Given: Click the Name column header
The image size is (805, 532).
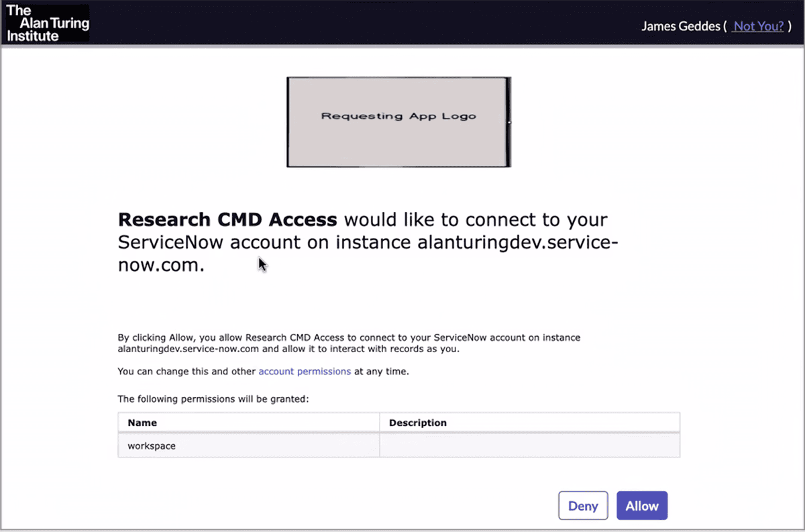Looking at the screenshot, I should (248, 423).
